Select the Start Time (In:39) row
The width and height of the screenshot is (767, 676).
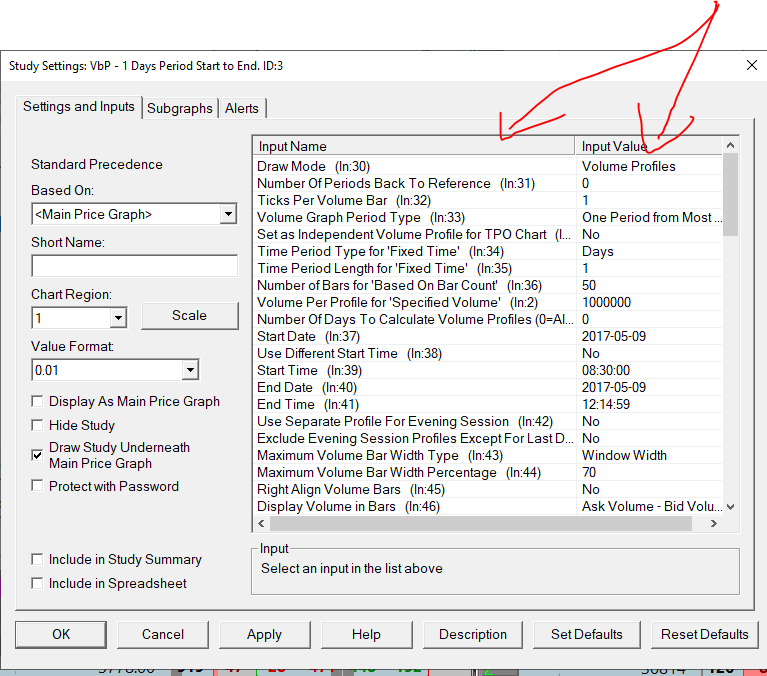coord(488,370)
